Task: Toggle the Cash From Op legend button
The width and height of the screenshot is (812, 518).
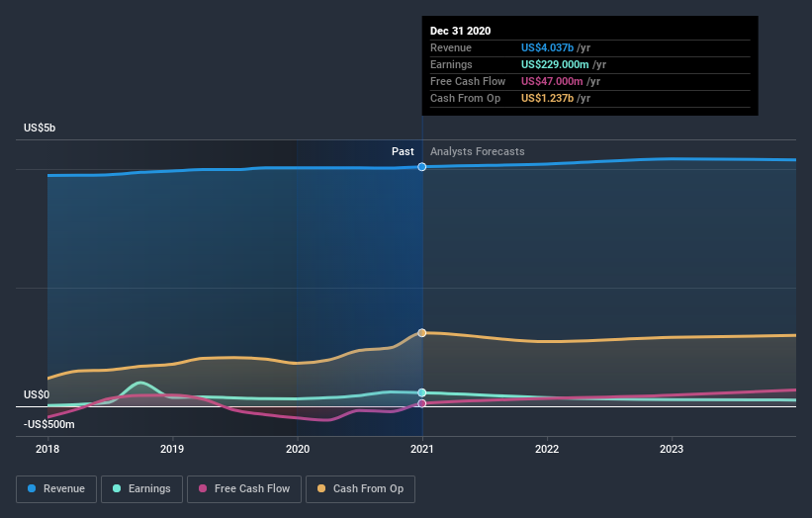Action: [x=360, y=489]
